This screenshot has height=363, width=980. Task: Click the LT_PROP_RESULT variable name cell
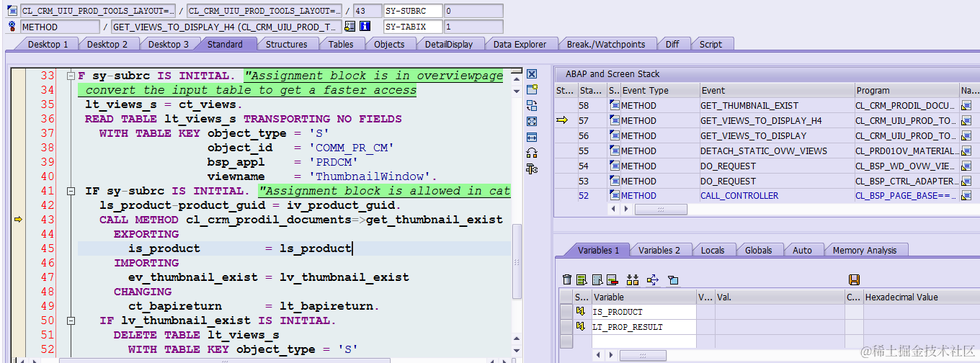coord(643,327)
